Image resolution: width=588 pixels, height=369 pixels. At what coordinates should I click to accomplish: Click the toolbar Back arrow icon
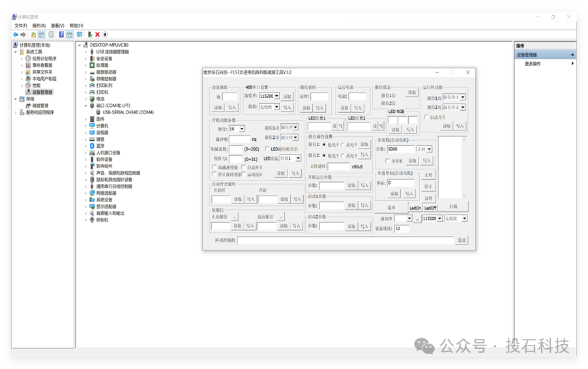(15, 34)
